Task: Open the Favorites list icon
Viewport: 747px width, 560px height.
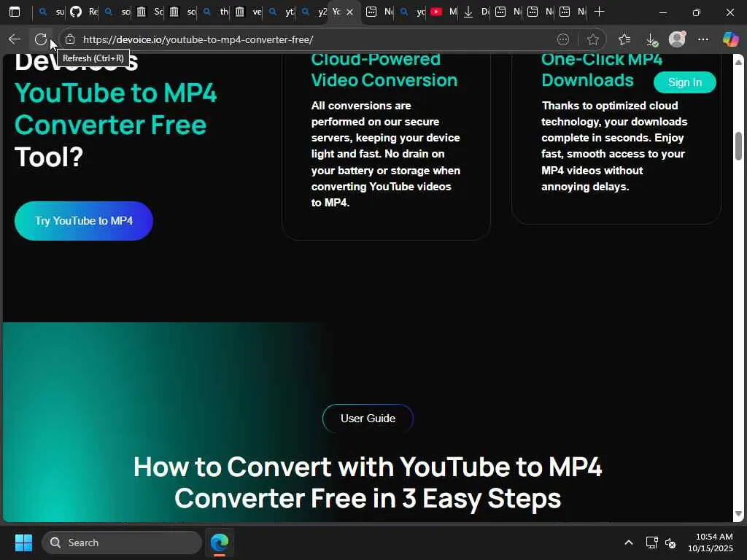Action: [x=624, y=39]
